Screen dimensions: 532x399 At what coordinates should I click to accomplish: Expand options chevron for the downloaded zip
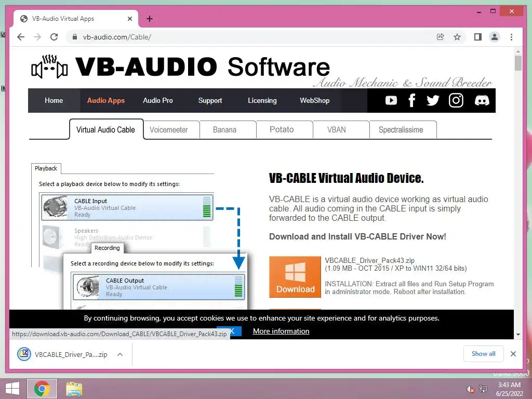[120, 354]
